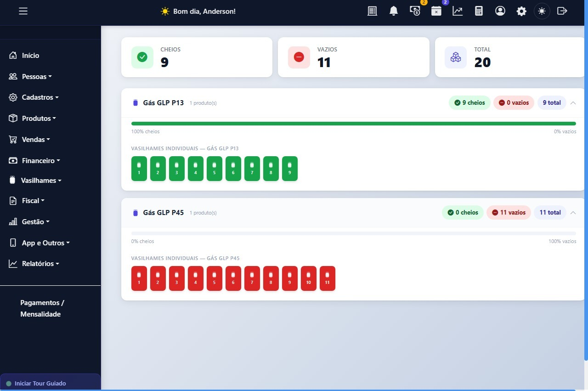Open the Fiscal sidebar menu item
Image resolution: width=588 pixels, height=391 pixels.
32,200
